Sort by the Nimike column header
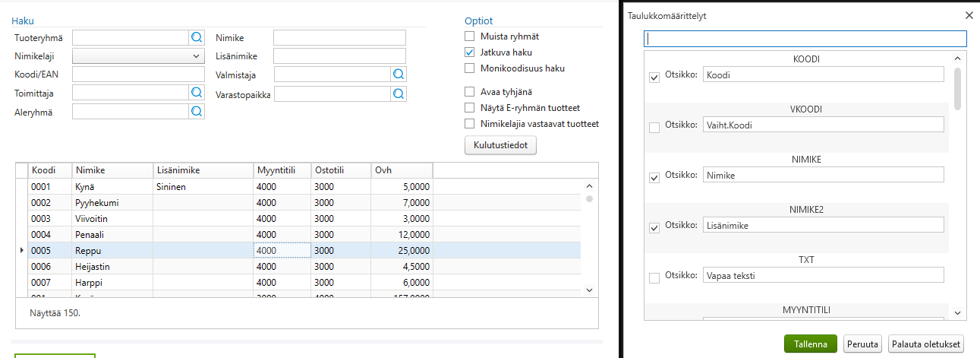The image size is (980, 358). tap(112, 170)
